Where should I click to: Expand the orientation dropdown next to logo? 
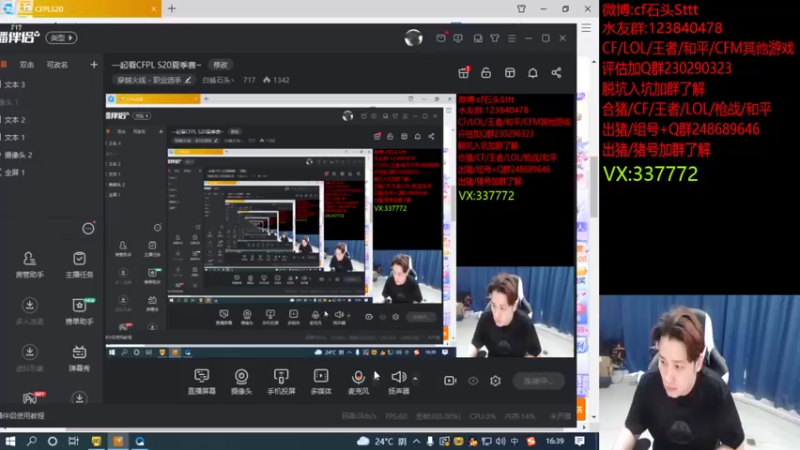coord(61,38)
